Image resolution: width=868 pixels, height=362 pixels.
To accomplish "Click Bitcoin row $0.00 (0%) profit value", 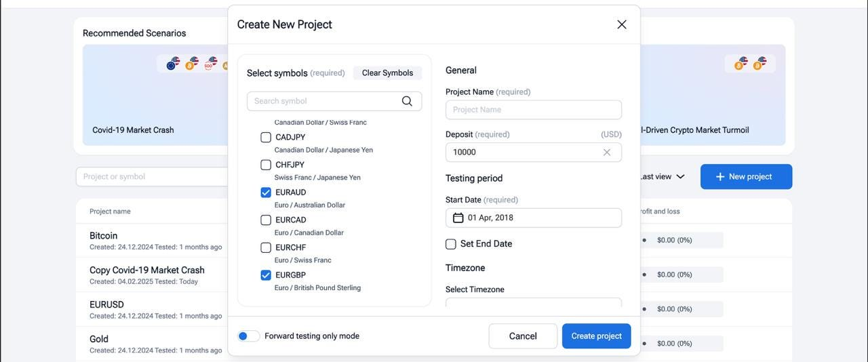I will click(x=675, y=240).
